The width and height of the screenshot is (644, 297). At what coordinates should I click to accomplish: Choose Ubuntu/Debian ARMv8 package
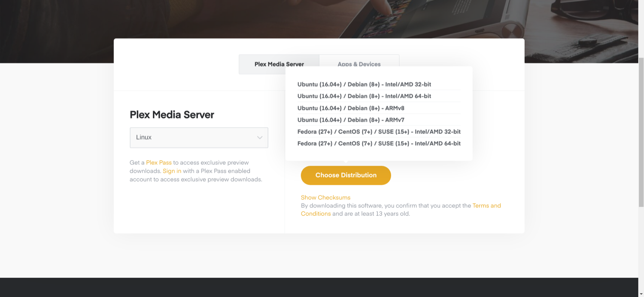coord(351,108)
